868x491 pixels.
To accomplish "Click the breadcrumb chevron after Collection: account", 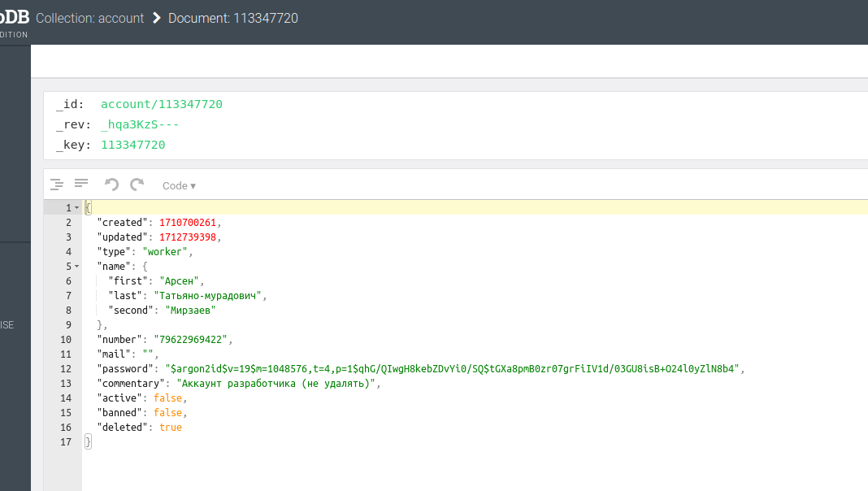I will point(156,18).
